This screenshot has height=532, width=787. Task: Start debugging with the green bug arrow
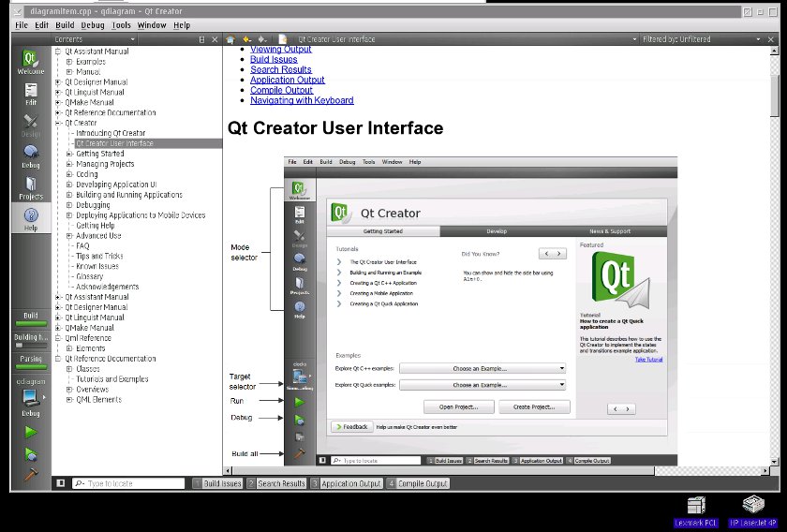[31, 454]
